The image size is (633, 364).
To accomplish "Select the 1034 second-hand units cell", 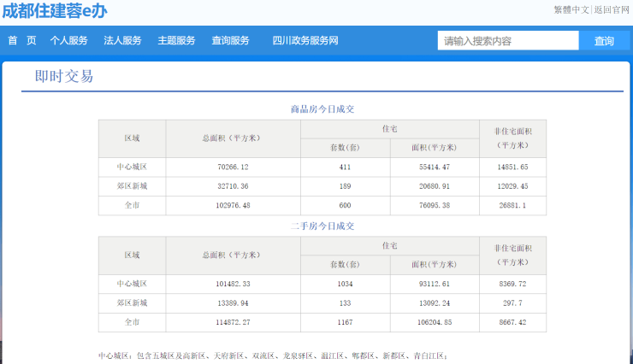I will coord(345,284).
